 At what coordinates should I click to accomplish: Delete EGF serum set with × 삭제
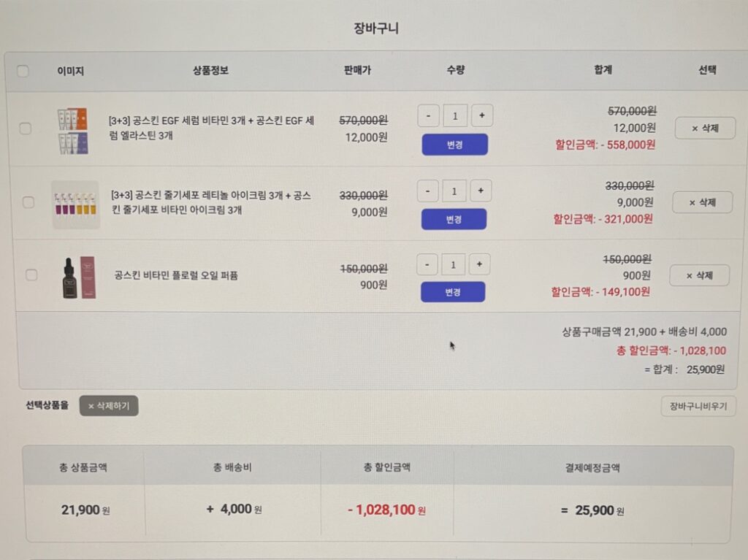(x=705, y=129)
